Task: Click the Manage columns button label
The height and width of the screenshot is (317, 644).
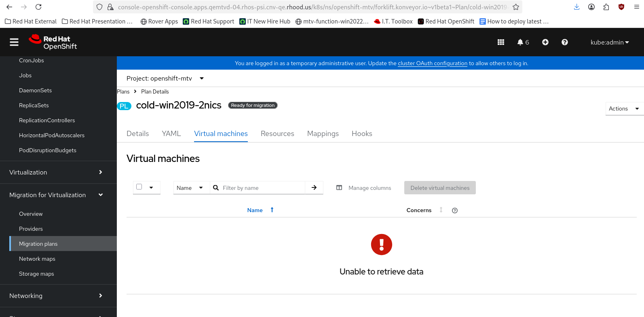Action: [x=370, y=188]
